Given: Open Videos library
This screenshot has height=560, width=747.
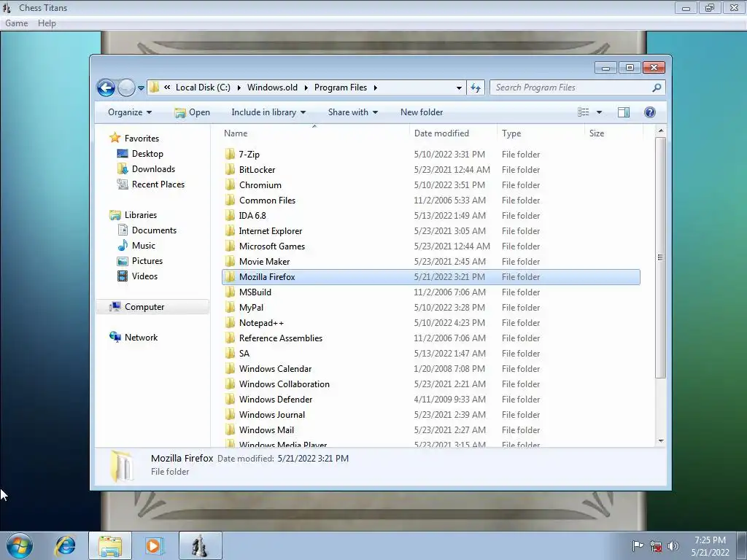Looking at the screenshot, I should click(144, 276).
